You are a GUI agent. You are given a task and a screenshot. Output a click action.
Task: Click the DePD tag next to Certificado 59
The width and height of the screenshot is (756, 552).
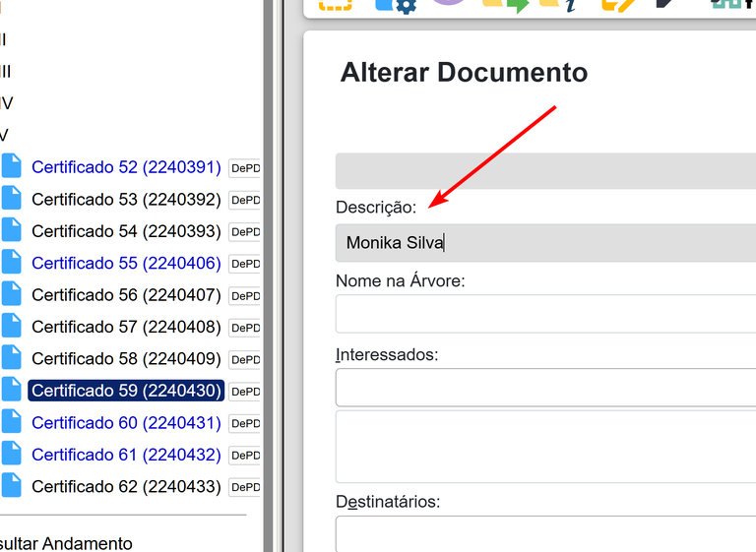pyautogui.click(x=245, y=392)
